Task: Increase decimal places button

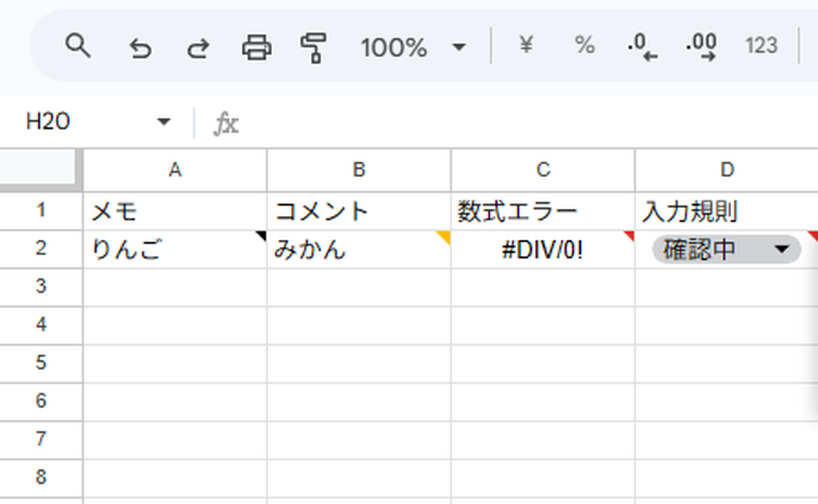Action: pyautogui.click(x=701, y=47)
